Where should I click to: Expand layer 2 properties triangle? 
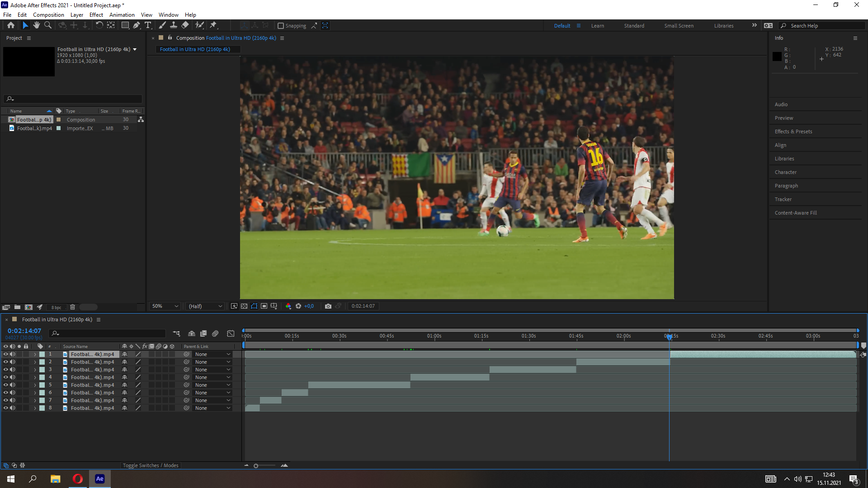pyautogui.click(x=35, y=362)
